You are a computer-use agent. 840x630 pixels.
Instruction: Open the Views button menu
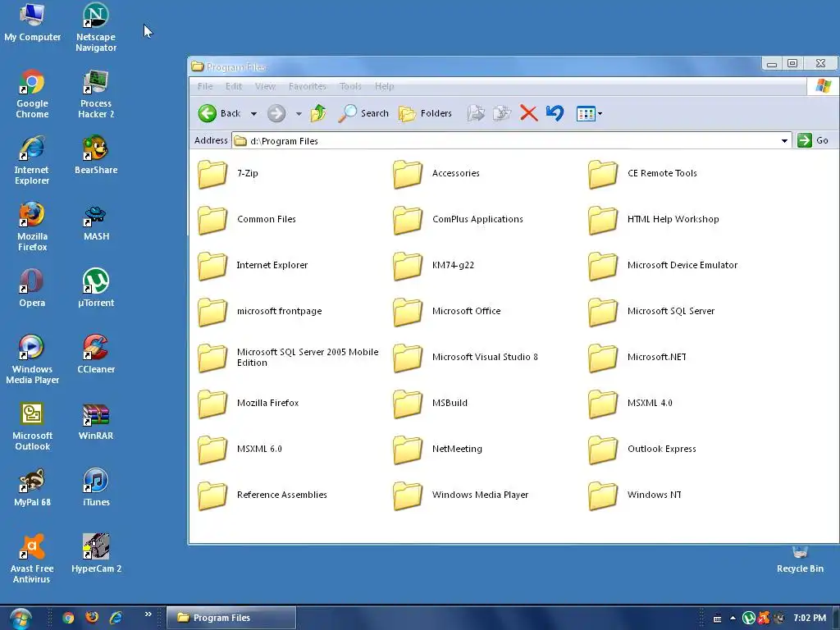[x=589, y=113]
